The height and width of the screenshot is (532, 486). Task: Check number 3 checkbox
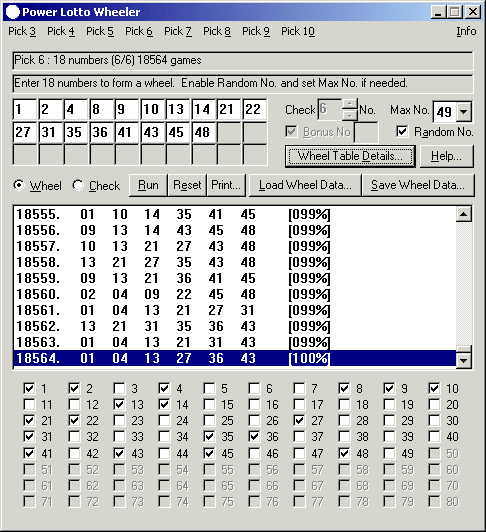[x=119, y=388]
